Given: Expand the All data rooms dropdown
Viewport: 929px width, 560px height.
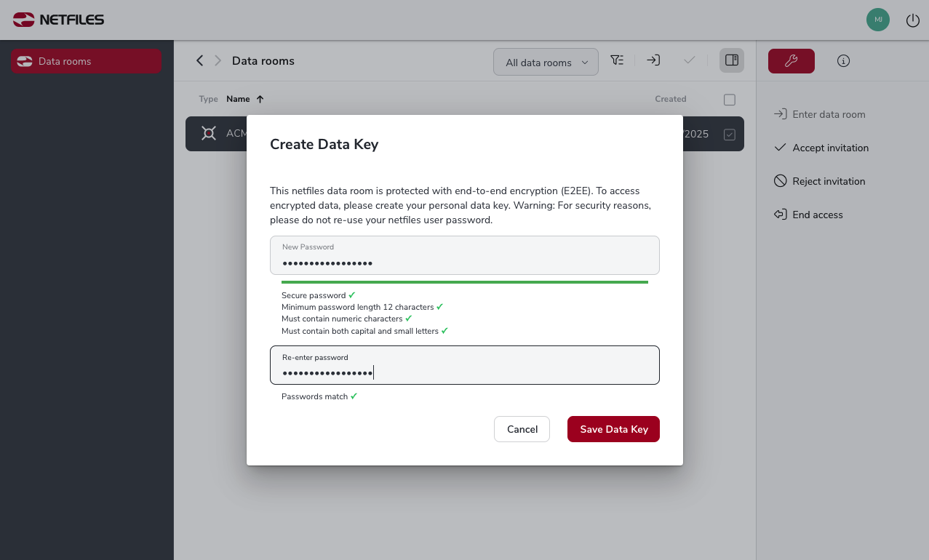Looking at the screenshot, I should [x=546, y=62].
